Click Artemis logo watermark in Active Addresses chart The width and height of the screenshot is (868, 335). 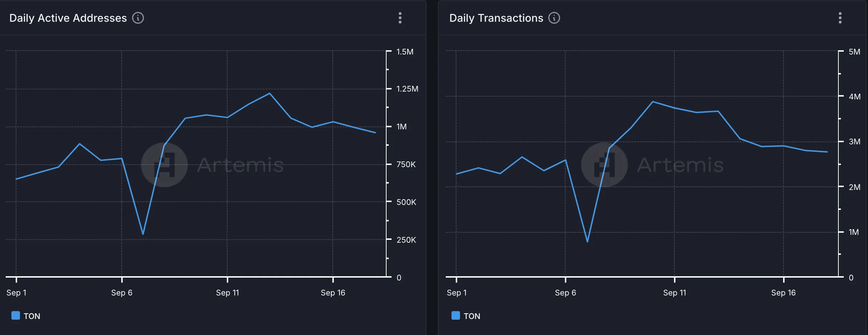164,165
